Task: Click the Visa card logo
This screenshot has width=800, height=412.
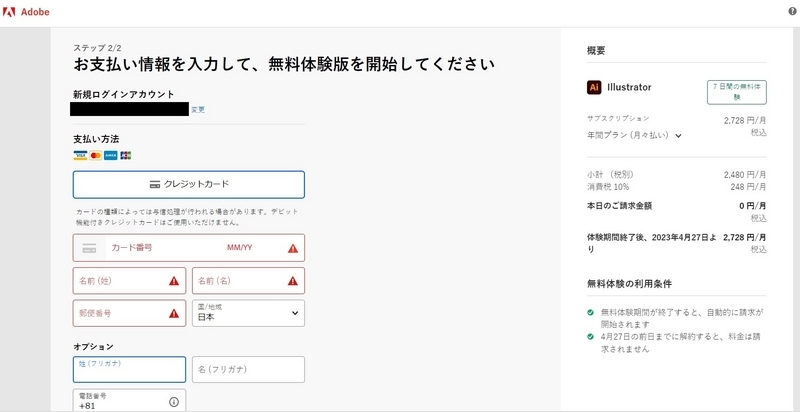Action: [80, 156]
